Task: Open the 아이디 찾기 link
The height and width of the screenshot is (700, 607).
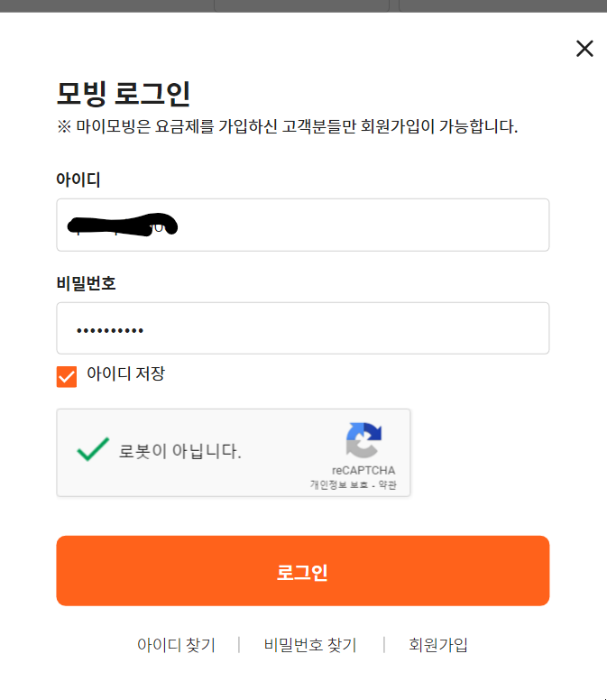Action: (x=176, y=645)
